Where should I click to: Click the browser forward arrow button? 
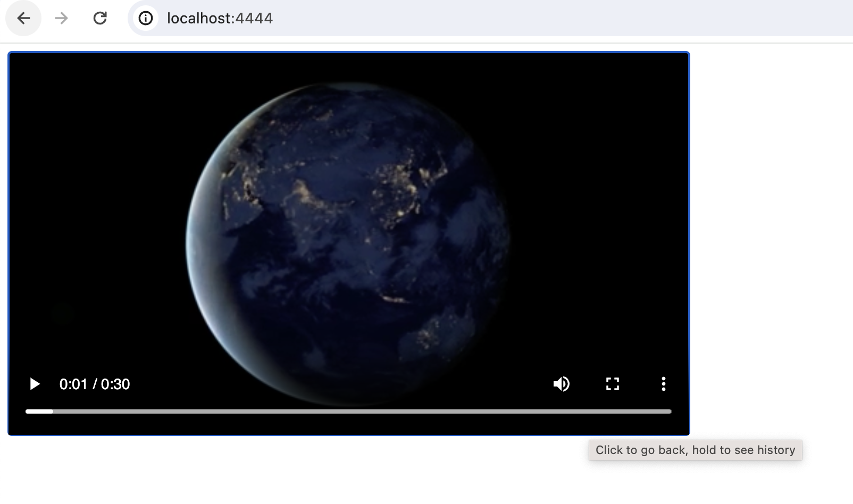coord(62,18)
